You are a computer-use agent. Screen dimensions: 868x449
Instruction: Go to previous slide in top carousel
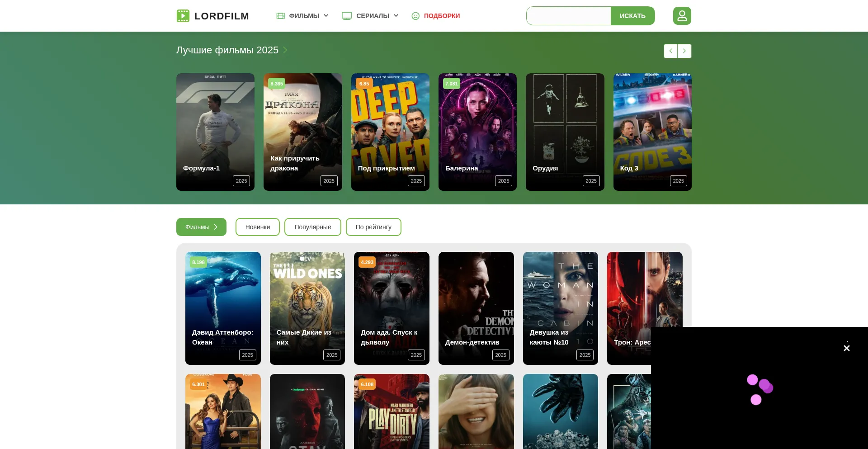click(x=670, y=51)
